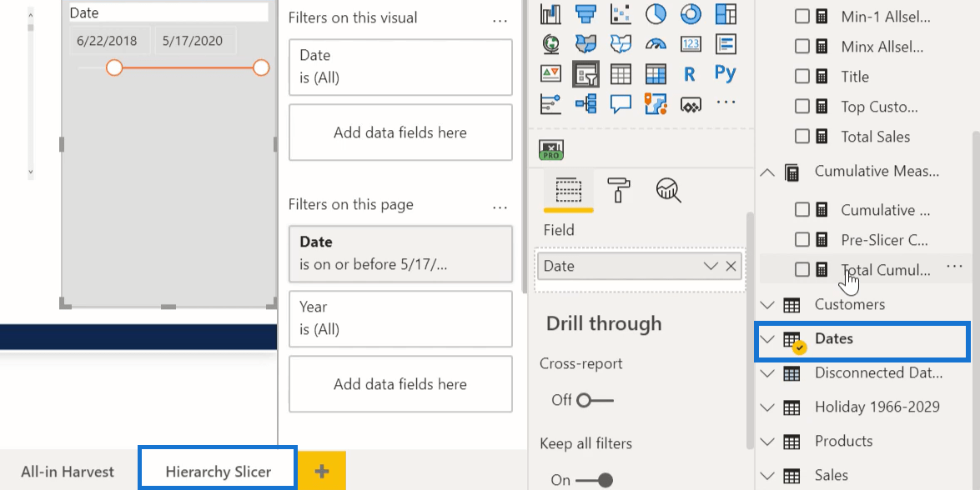Screen dimensions: 980x490
Task: Check the Top Custo measure checkbox
Action: pos(802,106)
